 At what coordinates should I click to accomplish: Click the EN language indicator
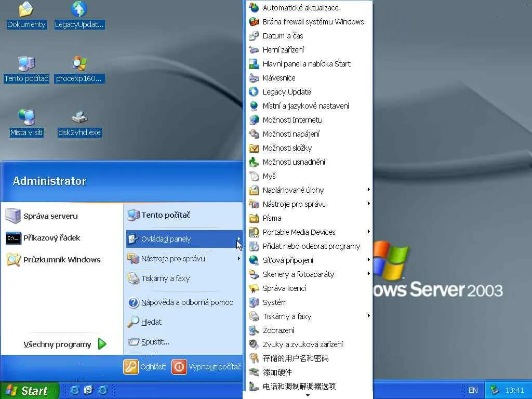coord(473,391)
